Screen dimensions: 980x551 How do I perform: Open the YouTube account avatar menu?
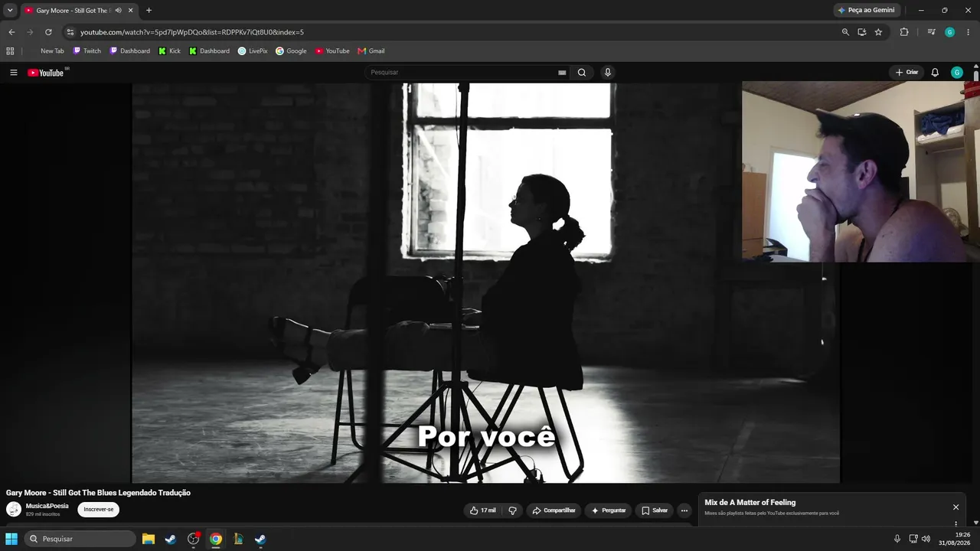(x=957, y=73)
